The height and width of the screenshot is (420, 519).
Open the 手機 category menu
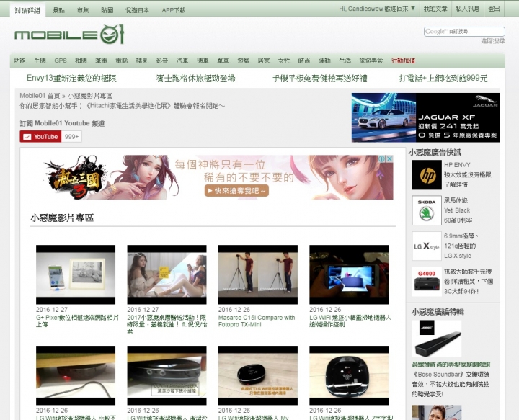tap(40, 61)
